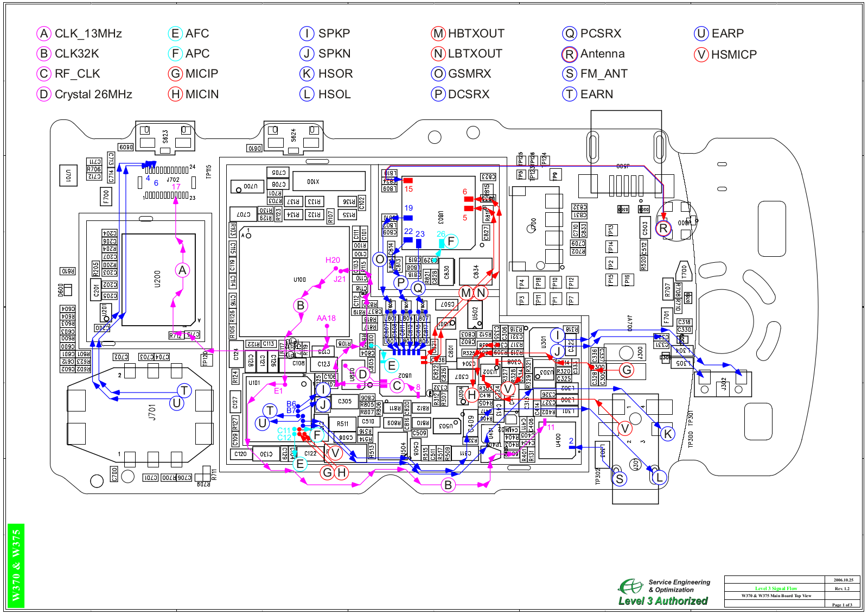Click the W370 & W375 Main Board Top View text
This screenshot has width=868, height=614.
click(776, 596)
